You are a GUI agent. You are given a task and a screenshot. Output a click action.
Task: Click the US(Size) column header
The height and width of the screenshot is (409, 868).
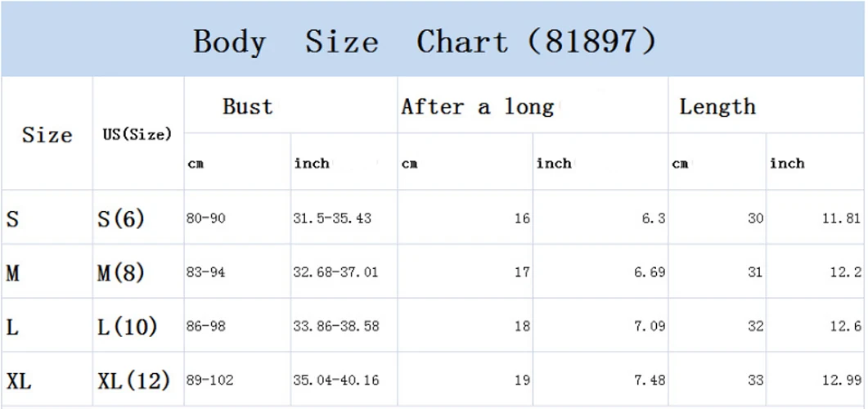click(x=137, y=134)
